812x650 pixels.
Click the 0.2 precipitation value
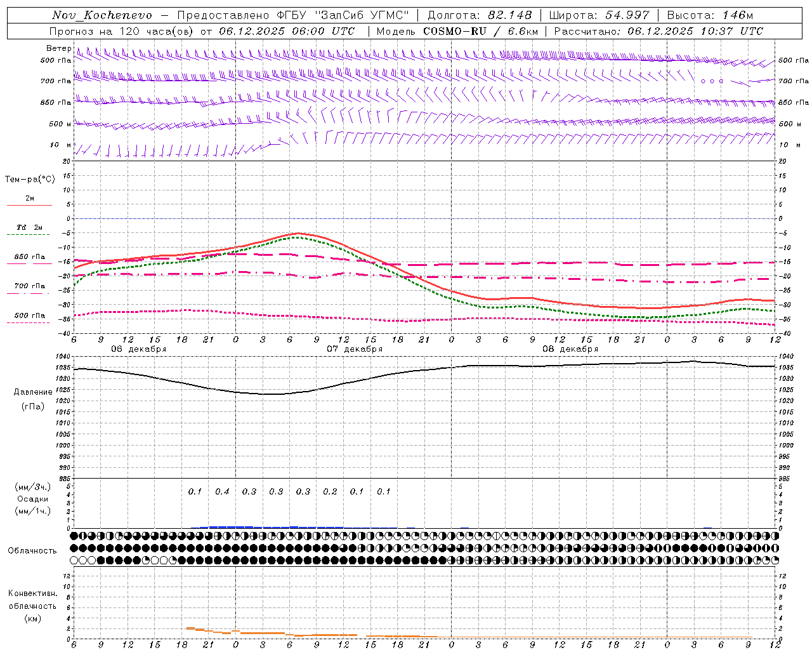[x=330, y=492]
